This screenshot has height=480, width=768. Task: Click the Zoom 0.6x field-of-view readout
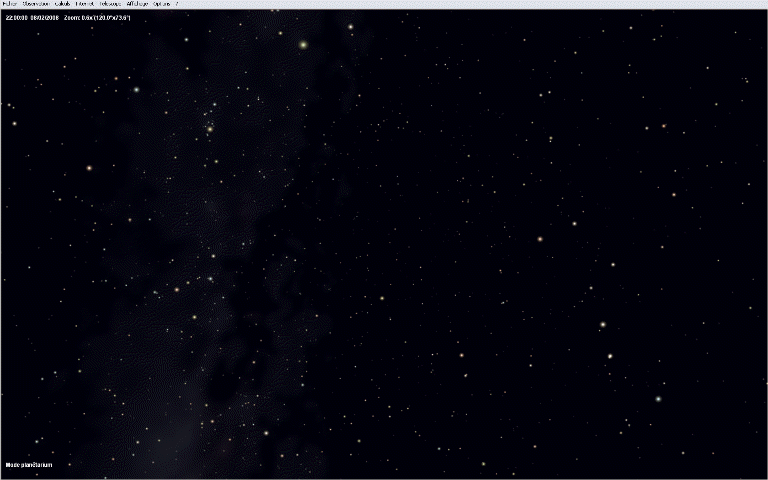coord(97,18)
